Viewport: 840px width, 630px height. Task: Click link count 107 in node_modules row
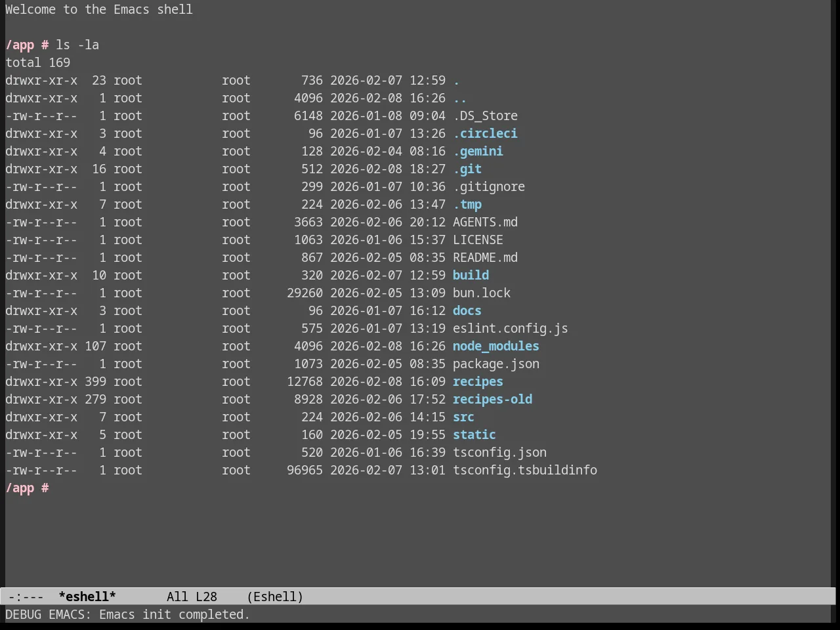95,346
